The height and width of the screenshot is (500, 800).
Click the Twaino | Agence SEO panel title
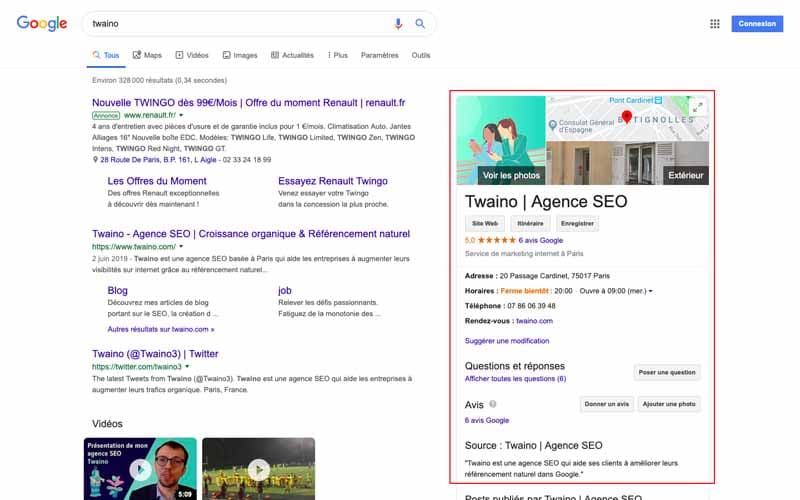(546, 202)
